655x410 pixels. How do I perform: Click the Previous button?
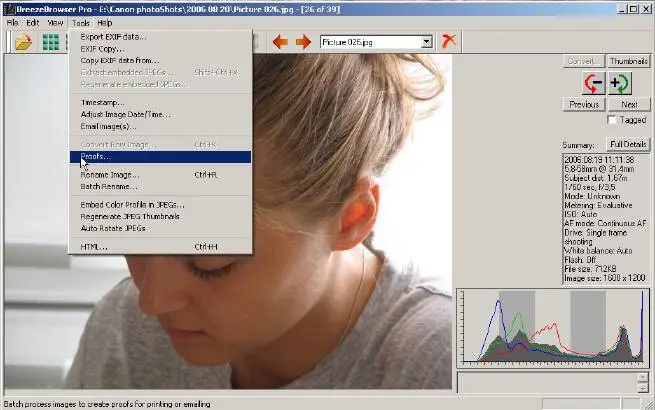584,104
